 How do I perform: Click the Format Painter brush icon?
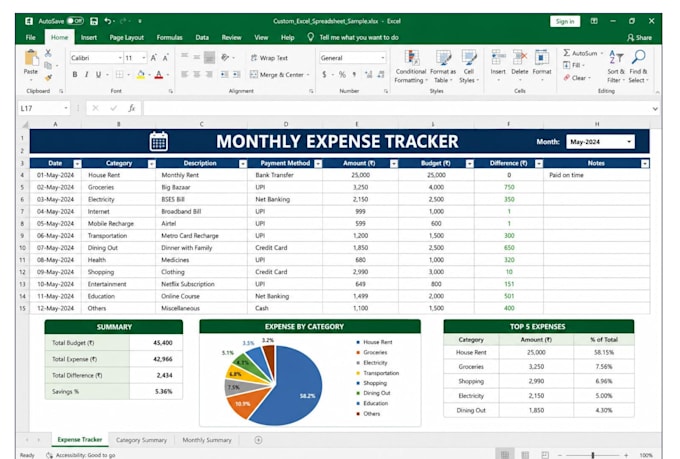[48, 78]
